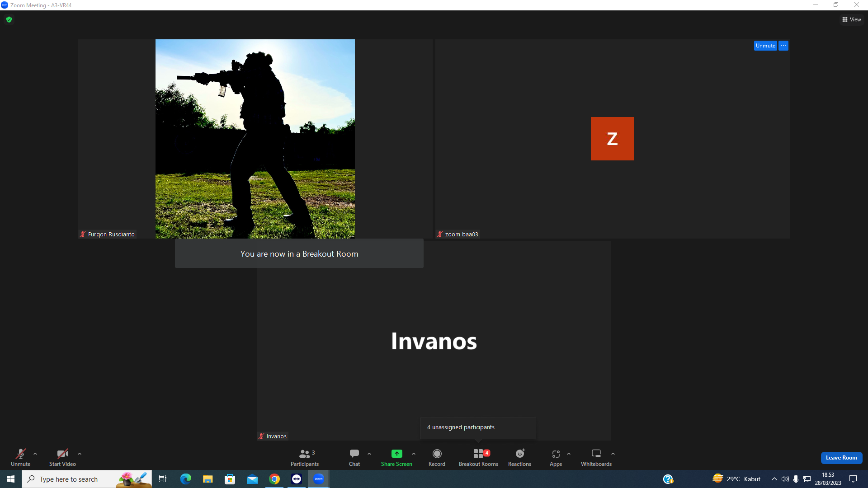
Task: Dismiss the 'You are now in a Breakout Room' banner
Action: 299,253
